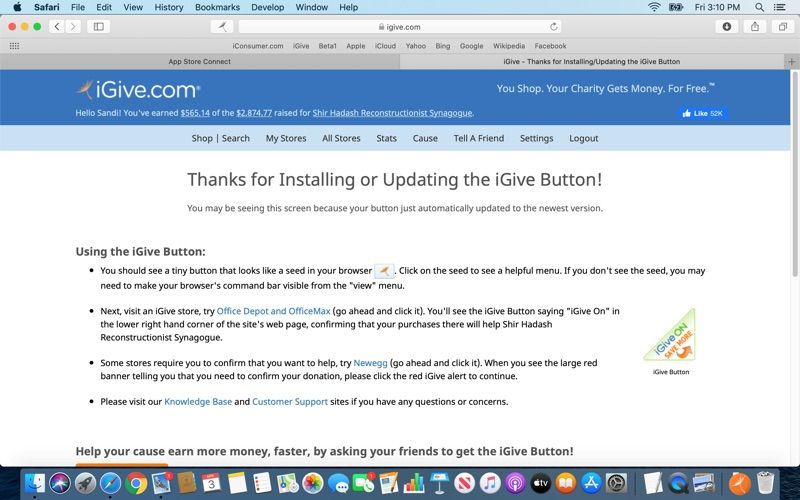Open Shir Hadash Reconstructionist Synagogue link

[392, 113]
